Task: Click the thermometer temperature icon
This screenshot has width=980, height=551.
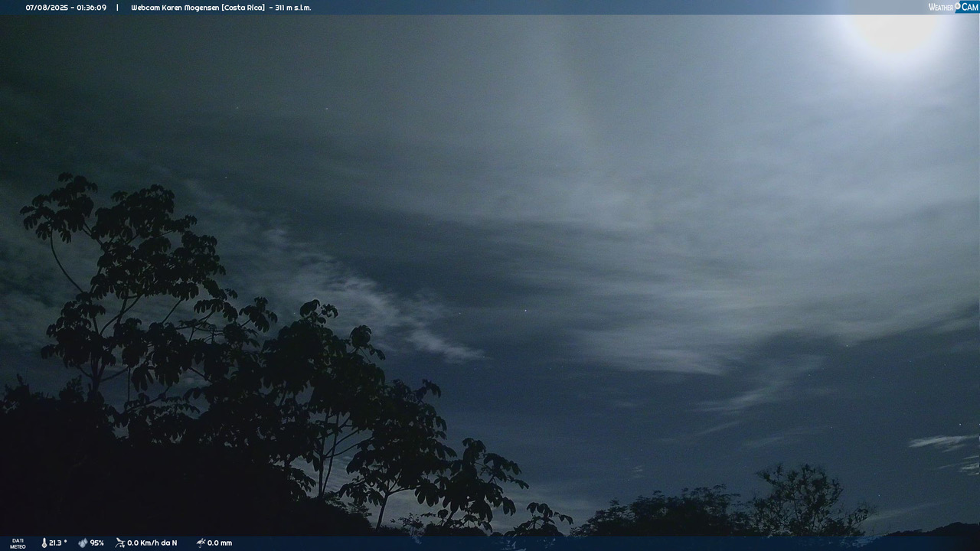Action: pyautogui.click(x=44, y=543)
